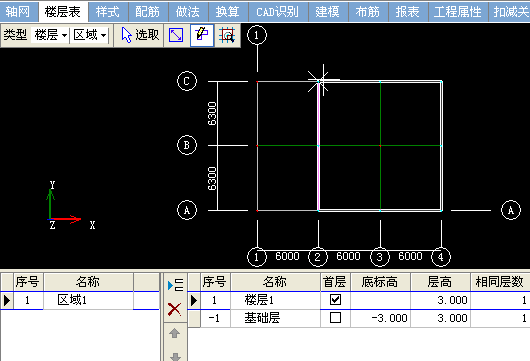Click the insert-row icon beside floor table
The height and width of the screenshot is (361, 530).
175,285
